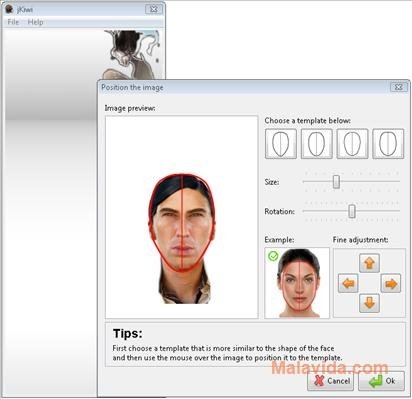
Task: Choose the third face shape template
Action: click(x=352, y=144)
